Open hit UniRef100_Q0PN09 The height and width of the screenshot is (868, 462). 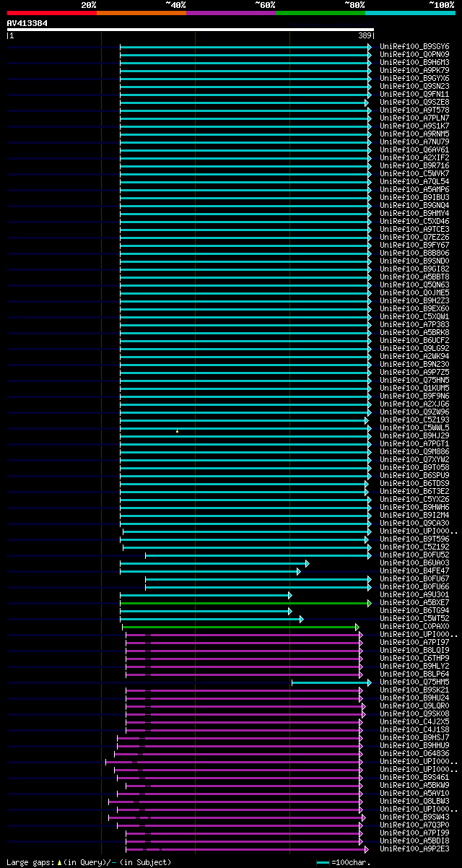coord(414,54)
